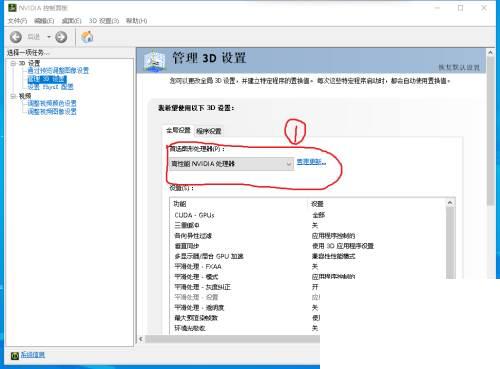Click the 全部 value for CUDA - GPUs
Screen dimensions: 500x369
point(318,215)
